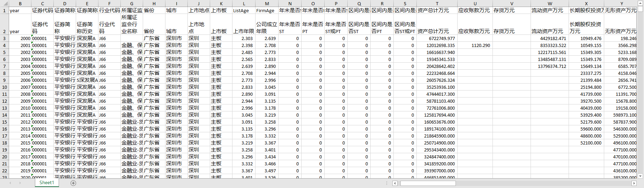Viewport: 644px width, 188px height.
Task: Click the 所属证监会行业名称 header cell in row 2
Action: click(x=132, y=24)
